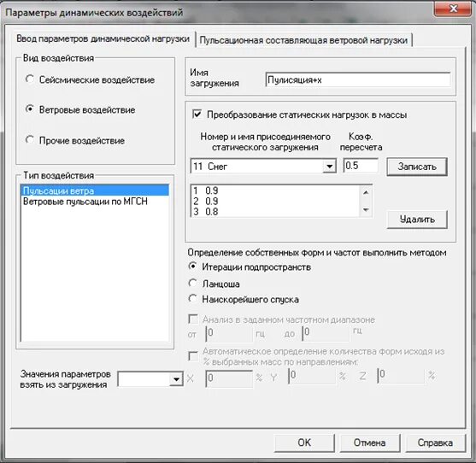Open help with Справка button
The height and width of the screenshot is (463, 476).
point(435,442)
